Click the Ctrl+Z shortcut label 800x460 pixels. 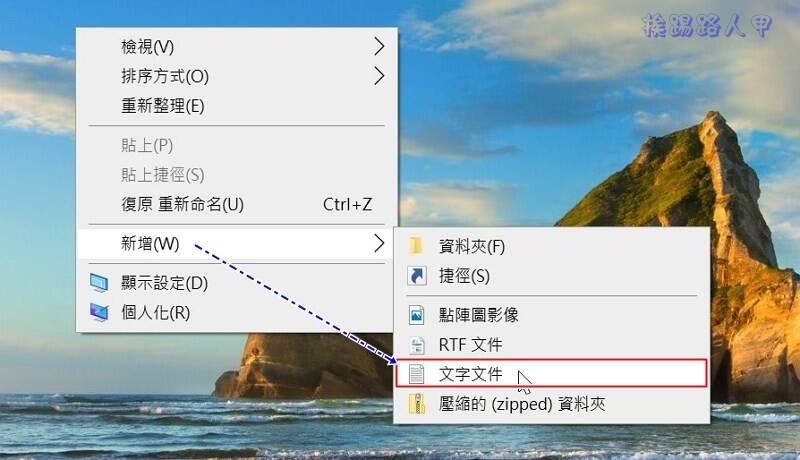347,205
